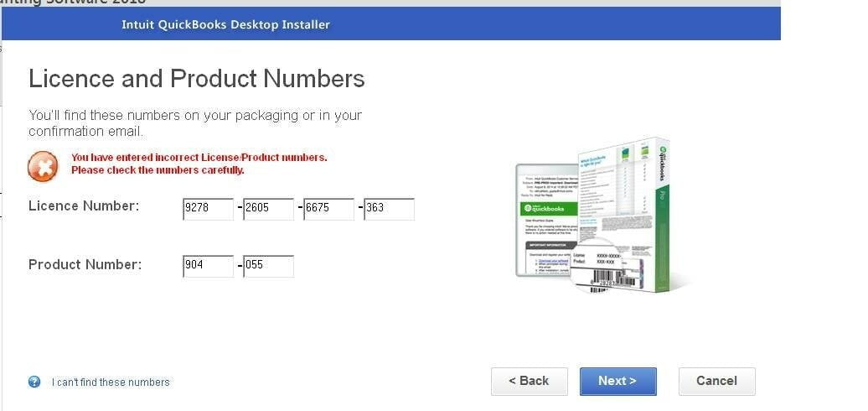Image resolution: width=868 pixels, height=411 pixels.
Task: Focus the Licence Number field containing 6675
Action: coord(328,209)
